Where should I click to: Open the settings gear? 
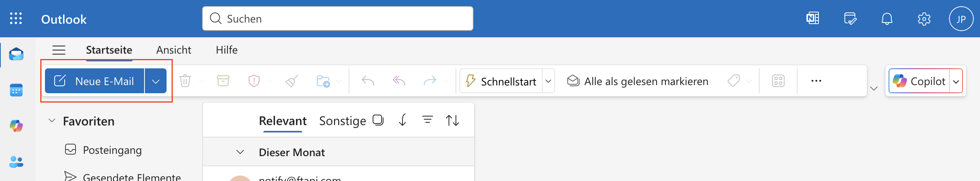pyautogui.click(x=924, y=19)
